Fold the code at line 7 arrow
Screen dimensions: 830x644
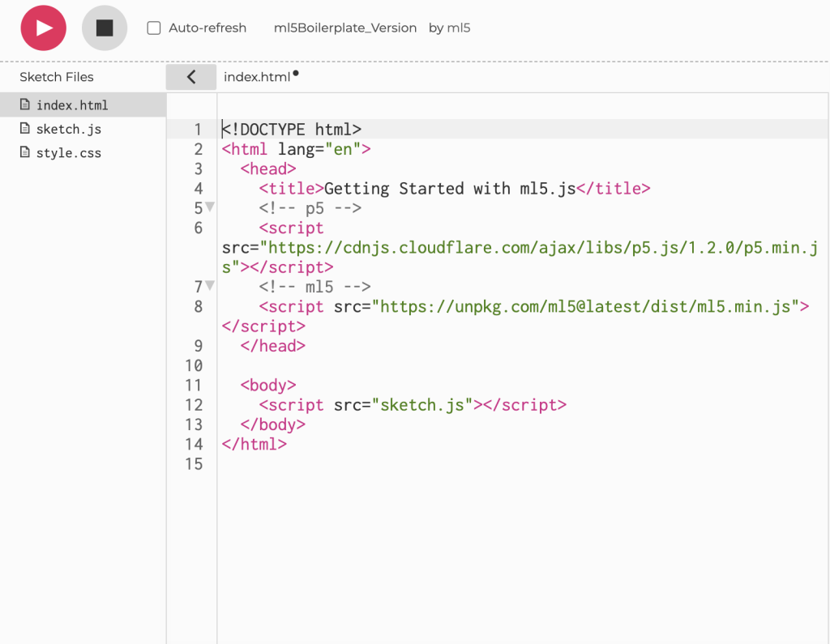210,285
